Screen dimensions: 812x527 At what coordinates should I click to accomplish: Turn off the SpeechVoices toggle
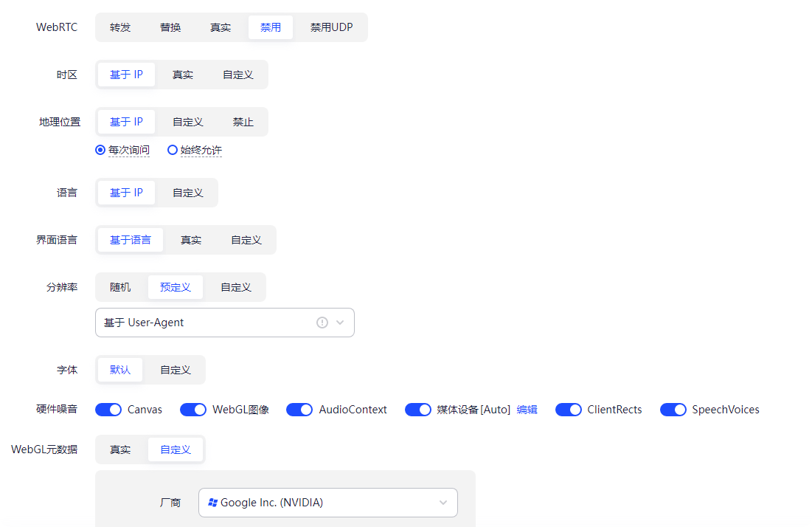click(673, 409)
